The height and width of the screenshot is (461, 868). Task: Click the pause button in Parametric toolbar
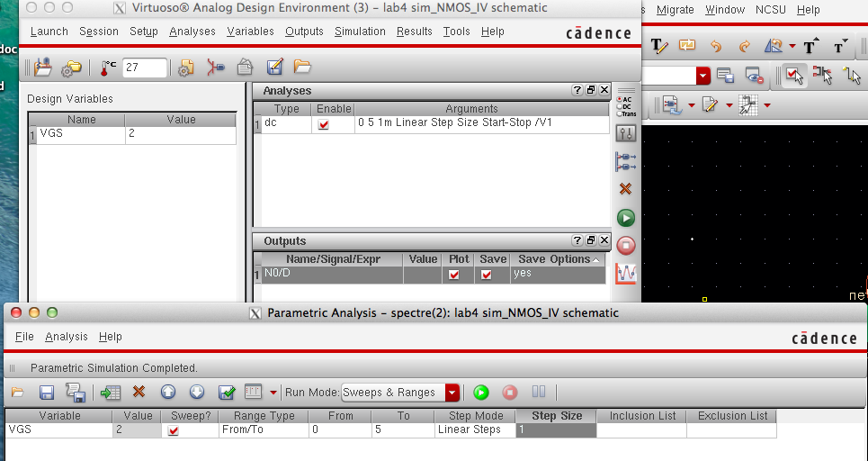coord(539,392)
